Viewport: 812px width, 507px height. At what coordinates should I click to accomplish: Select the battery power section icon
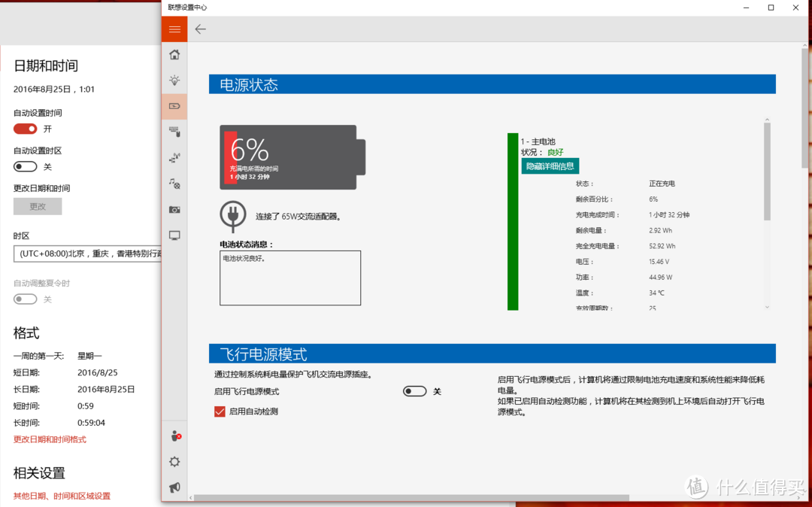point(174,106)
